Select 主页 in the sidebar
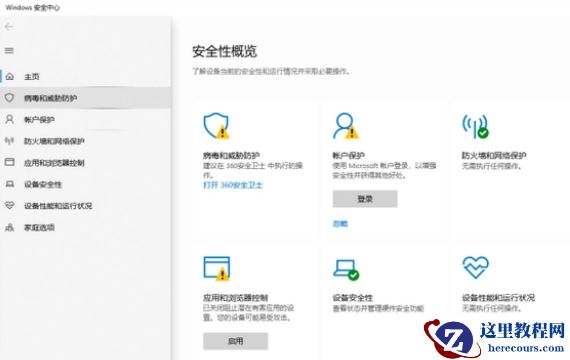This screenshot has height=360, width=570. click(85, 76)
